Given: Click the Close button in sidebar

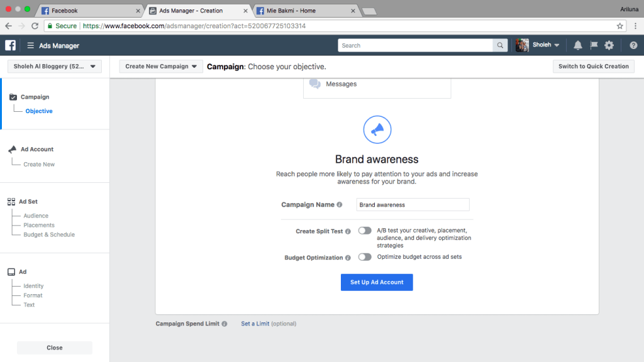Looking at the screenshot, I should [55, 348].
